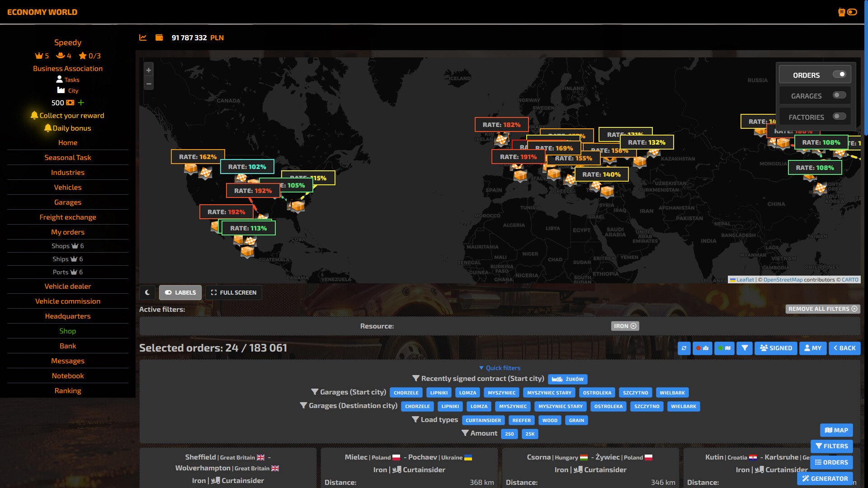Open the FILTERS panel button
This screenshot has width=868, height=488.
pos(831,446)
